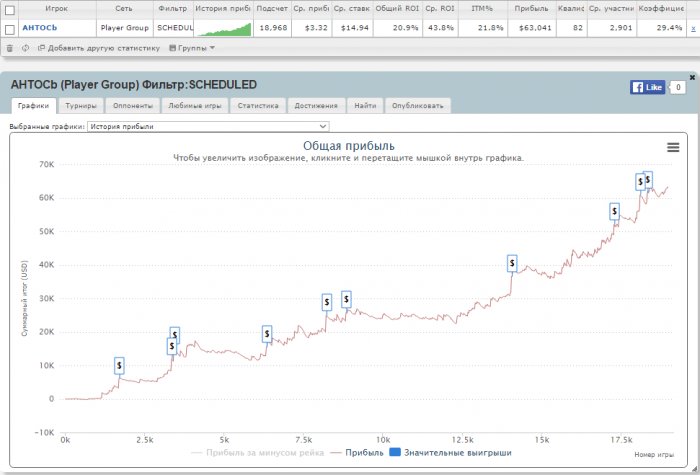
Task: Click the x link at the row's end
Action: coord(693,28)
